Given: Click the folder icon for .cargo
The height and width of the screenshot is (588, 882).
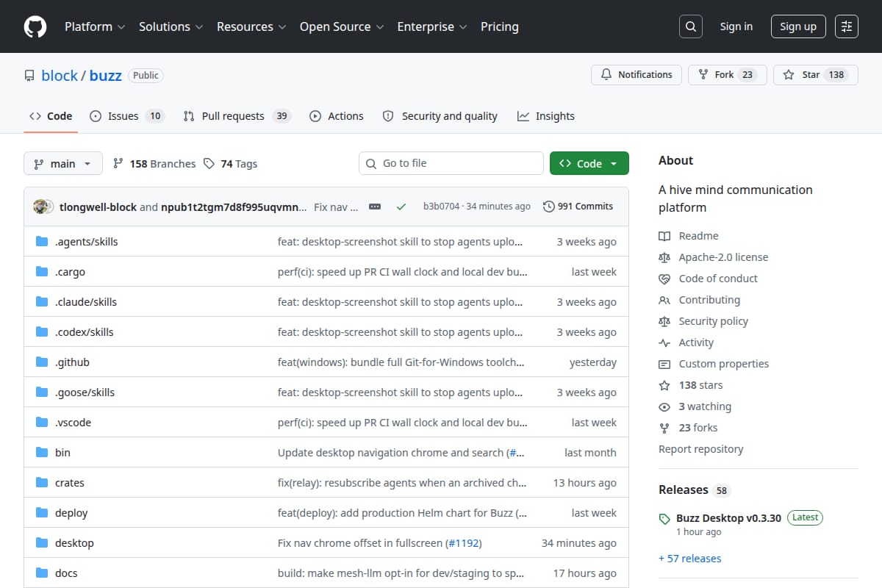Looking at the screenshot, I should (42, 272).
